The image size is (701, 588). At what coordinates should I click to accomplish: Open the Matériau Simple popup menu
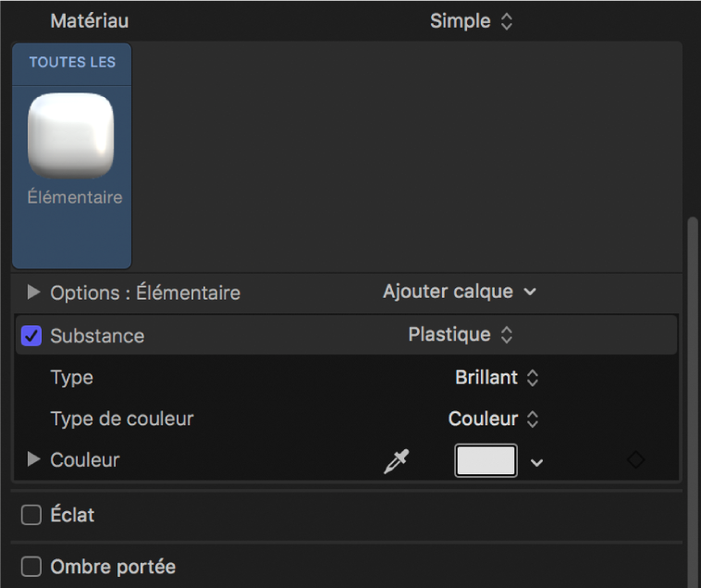pos(471,21)
